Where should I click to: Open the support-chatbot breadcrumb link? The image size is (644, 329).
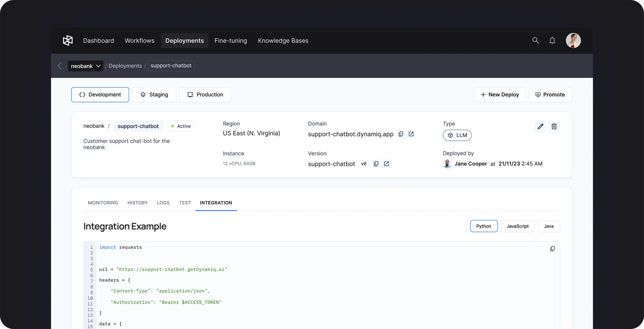(171, 66)
